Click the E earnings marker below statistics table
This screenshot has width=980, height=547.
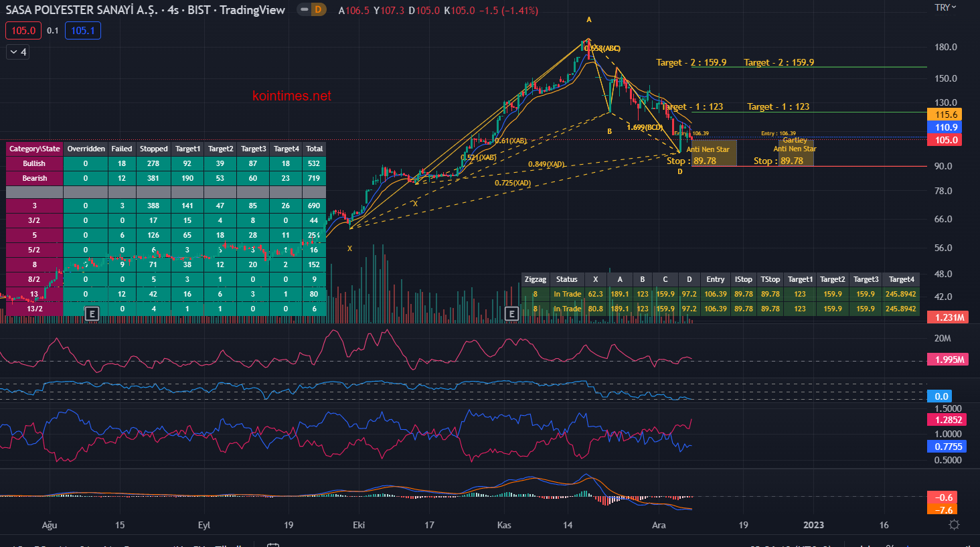[92, 313]
